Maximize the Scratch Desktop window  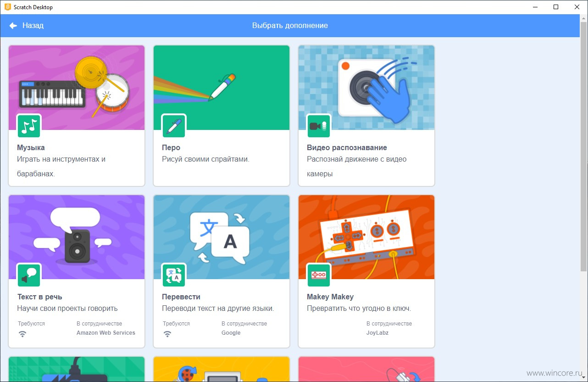[x=556, y=7]
